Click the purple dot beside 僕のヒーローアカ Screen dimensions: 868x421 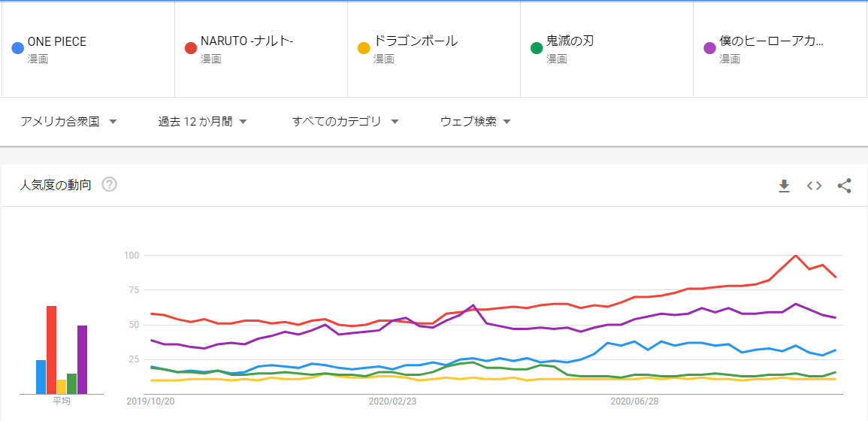(x=709, y=48)
